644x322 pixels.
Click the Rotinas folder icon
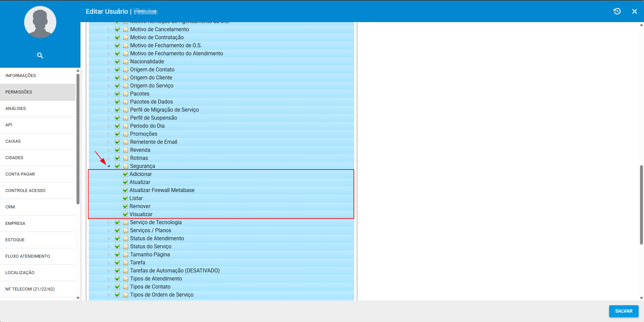coord(126,158)
